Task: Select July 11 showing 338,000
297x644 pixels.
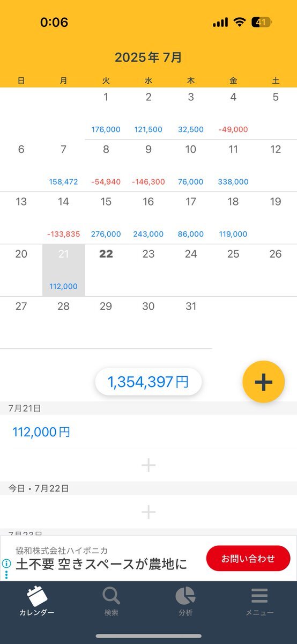Action: (233, 165)
